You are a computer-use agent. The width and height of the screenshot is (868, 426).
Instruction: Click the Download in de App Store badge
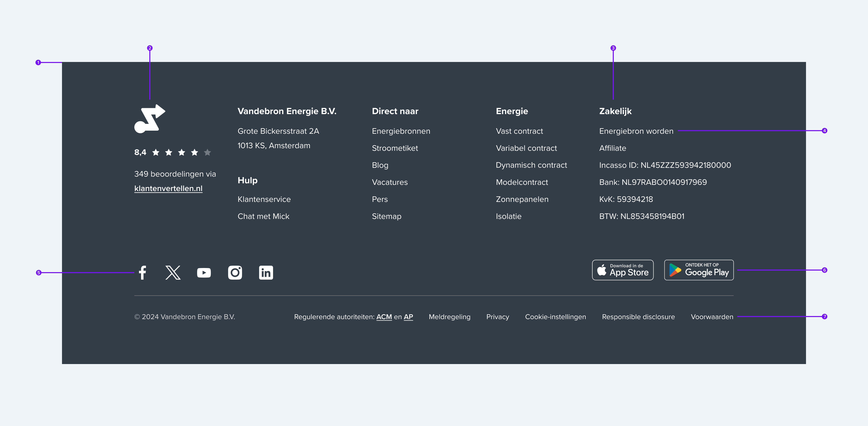623,270
